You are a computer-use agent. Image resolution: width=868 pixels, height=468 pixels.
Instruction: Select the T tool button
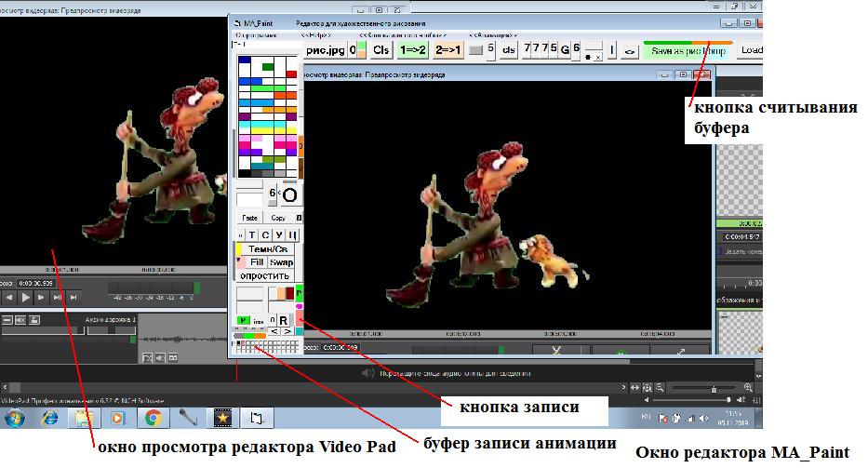pyautogui.click(x=252, y=235)
